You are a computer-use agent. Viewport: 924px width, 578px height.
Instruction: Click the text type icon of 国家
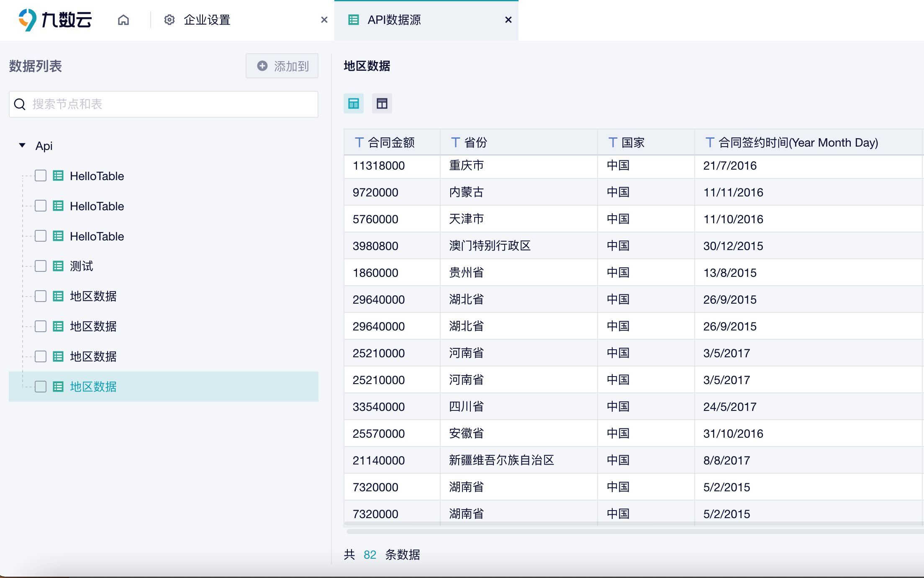(x=613, y=142)
